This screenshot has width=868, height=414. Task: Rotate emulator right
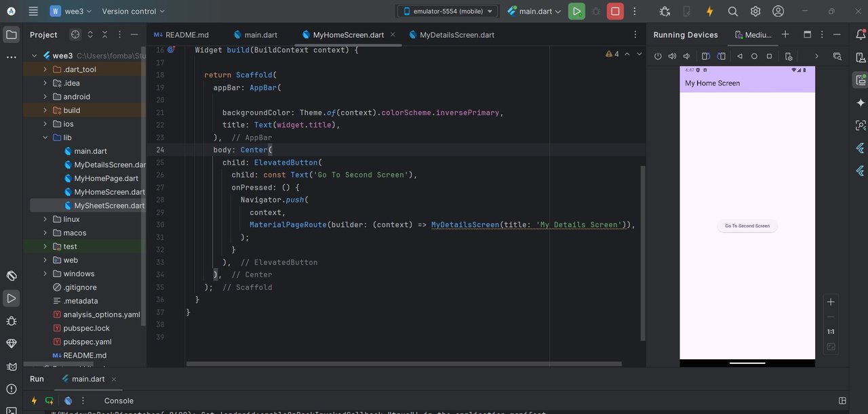pos(721,56)
